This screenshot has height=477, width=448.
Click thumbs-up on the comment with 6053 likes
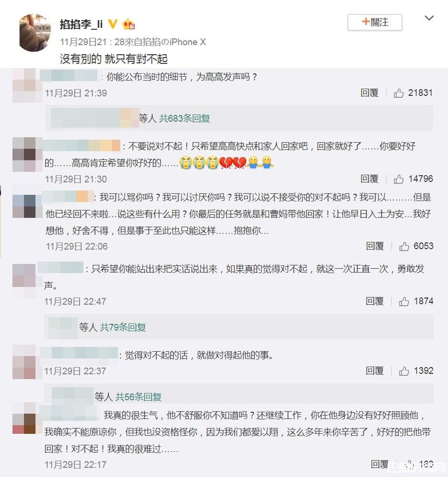click(x=404, y=246)
